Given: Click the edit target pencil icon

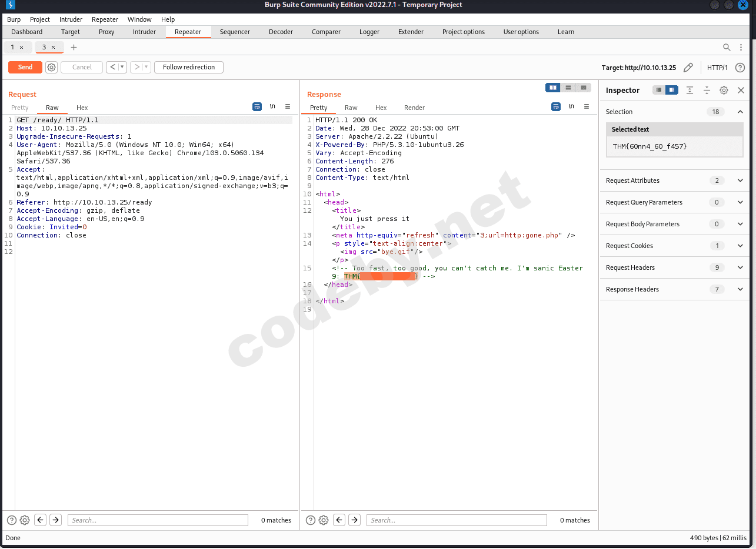Looking at the screenshot, I should tap(688, 68).
